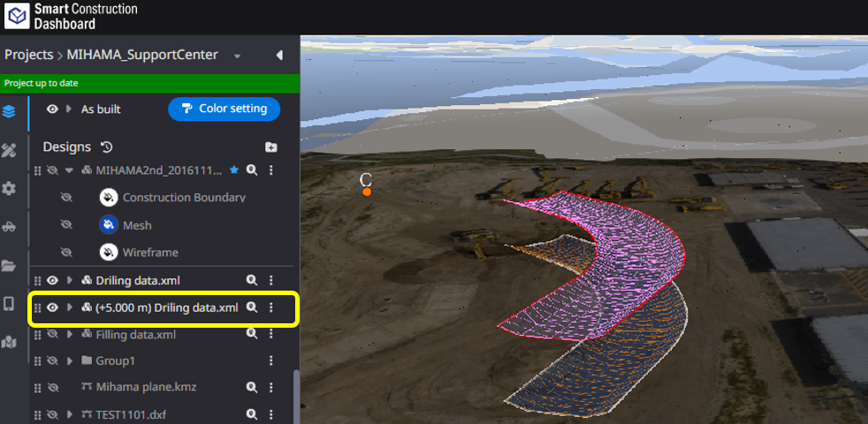This screenshot has height=424, width=868.
Task: Open the machinery vehicle sidebar icon
Action: pos(9,226)
